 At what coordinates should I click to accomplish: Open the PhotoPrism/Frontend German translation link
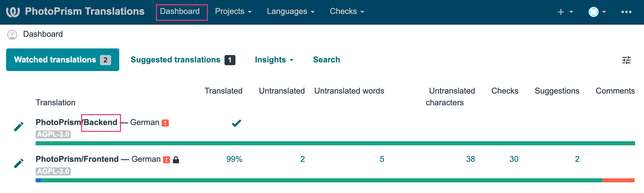click(x=98, y=159)
